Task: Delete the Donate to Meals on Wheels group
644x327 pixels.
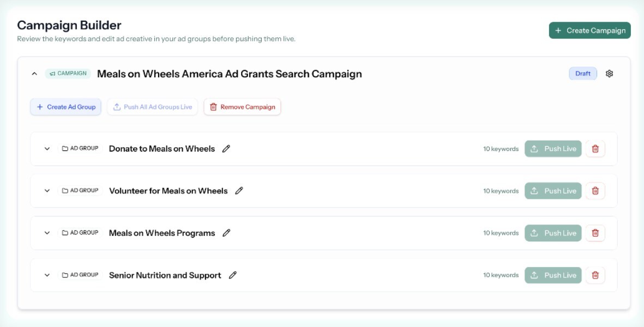Action: [595, 148]
